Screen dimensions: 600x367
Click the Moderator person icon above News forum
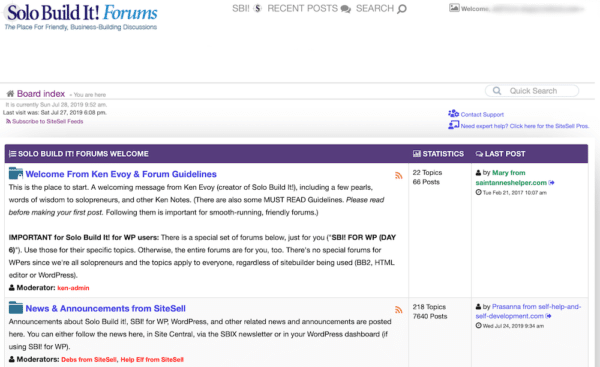[11, 287]
